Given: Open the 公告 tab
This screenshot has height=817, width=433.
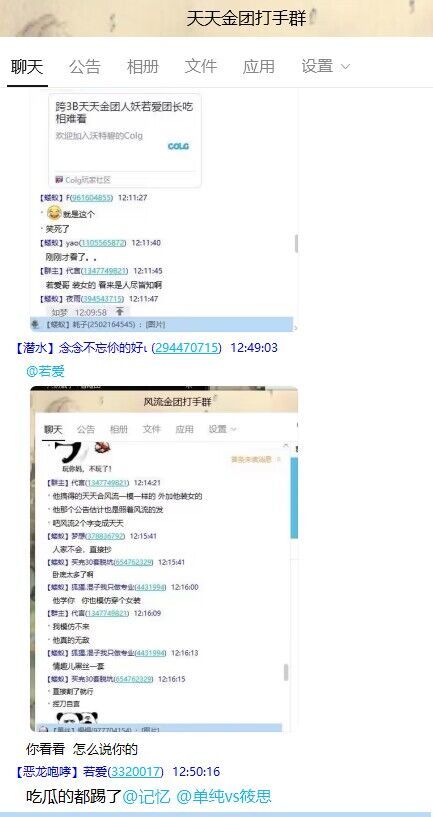Looking at the screenshot, I should coord(85,67).
